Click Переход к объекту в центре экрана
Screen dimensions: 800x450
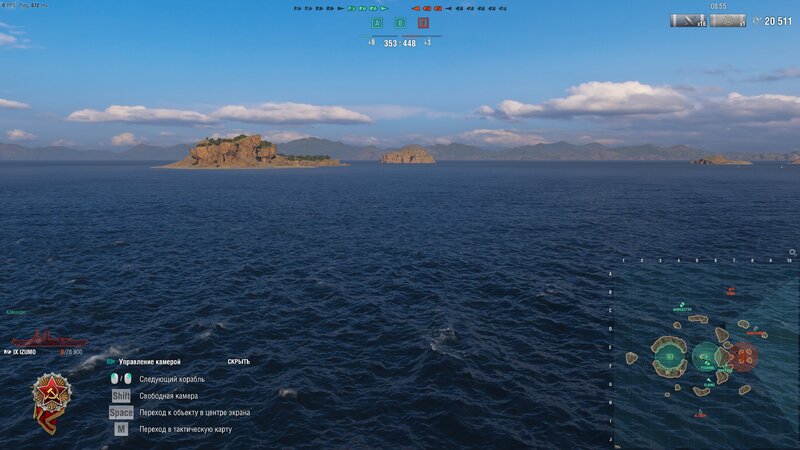tap(194, 412)
